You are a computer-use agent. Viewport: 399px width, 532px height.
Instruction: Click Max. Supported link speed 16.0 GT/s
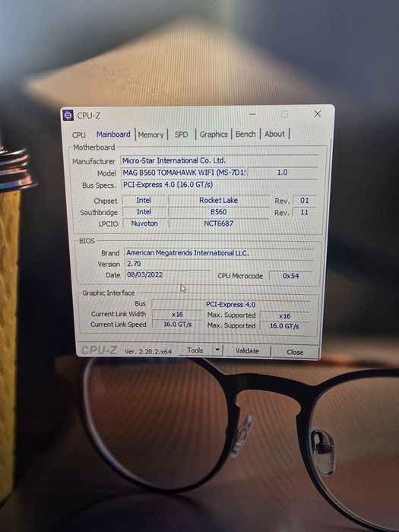click(x=285, y=326)
